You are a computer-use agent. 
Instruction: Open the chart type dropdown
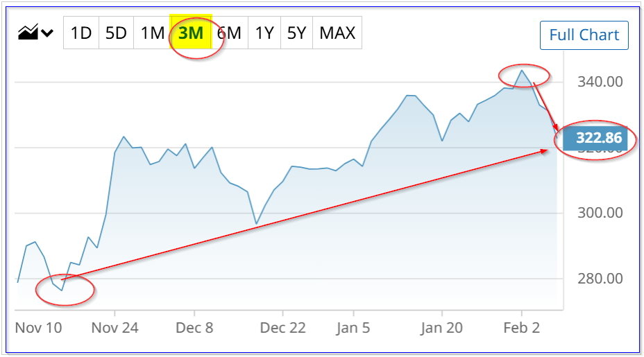point(35,33)
